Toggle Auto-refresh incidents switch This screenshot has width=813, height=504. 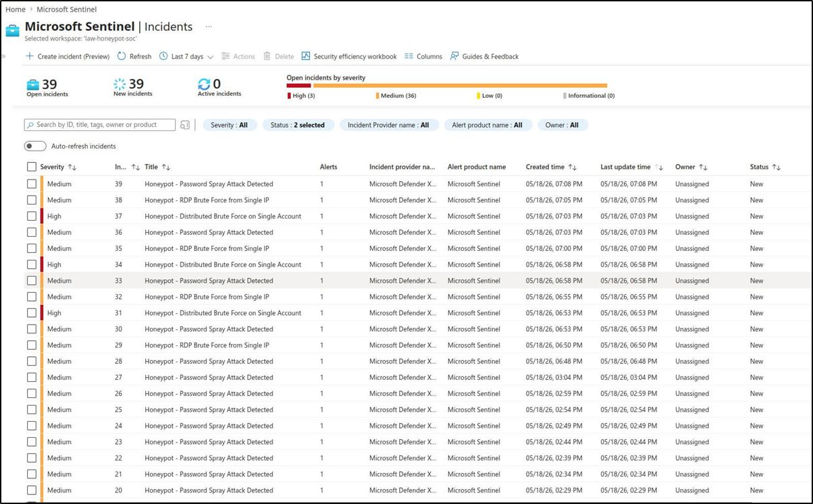tap(35, 146)
